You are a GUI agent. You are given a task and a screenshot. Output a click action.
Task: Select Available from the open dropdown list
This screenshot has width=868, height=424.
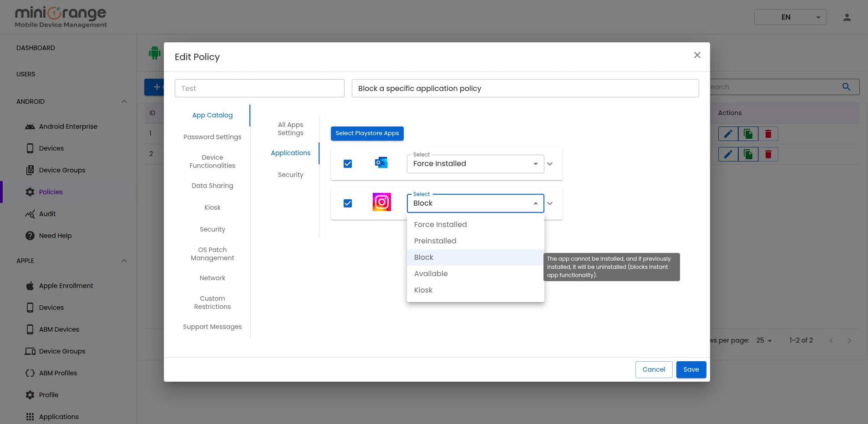click(x=431, y=273)
